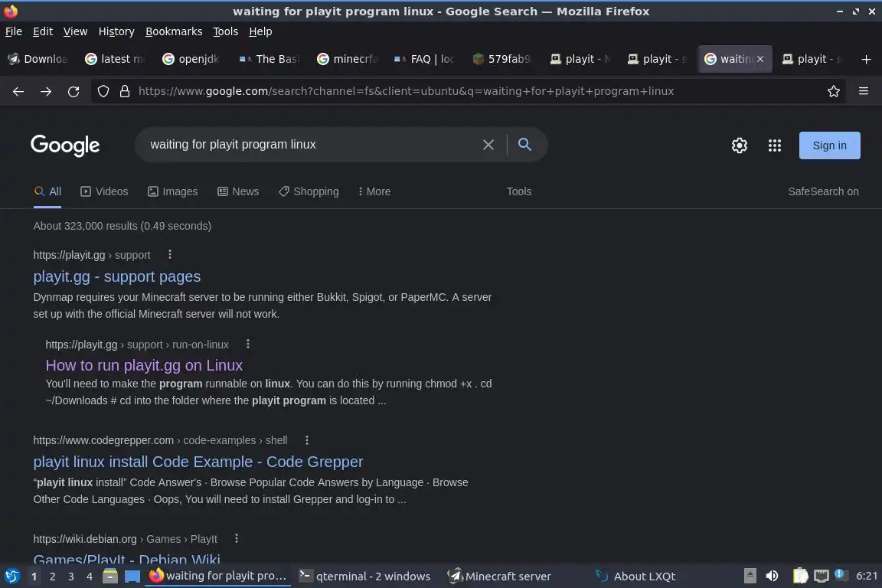Screen dimensions: 882x588
Task: Go back to the previous page
Action: (x=18, y=91)
